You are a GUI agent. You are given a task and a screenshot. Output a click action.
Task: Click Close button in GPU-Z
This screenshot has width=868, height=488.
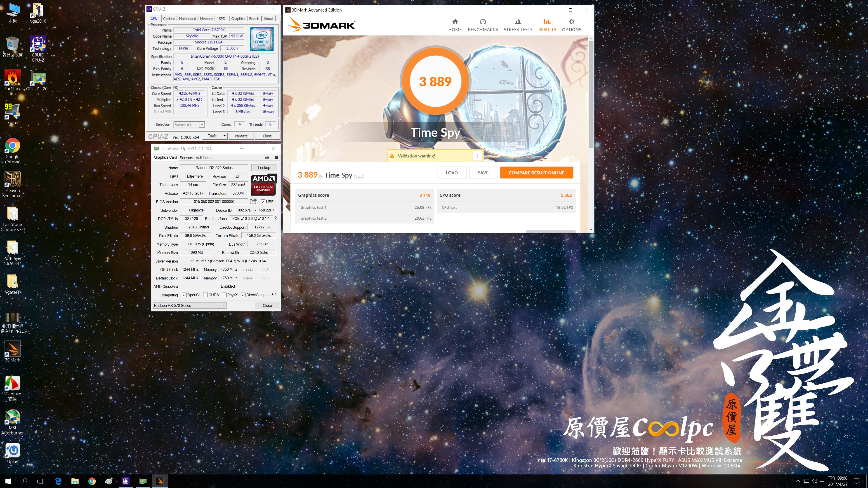tap(267, 305)
